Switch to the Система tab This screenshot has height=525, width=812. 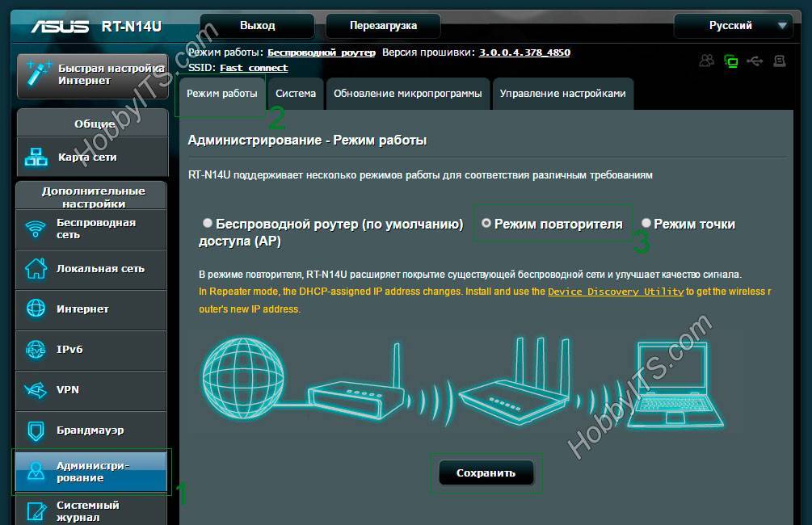click(296, 94)
